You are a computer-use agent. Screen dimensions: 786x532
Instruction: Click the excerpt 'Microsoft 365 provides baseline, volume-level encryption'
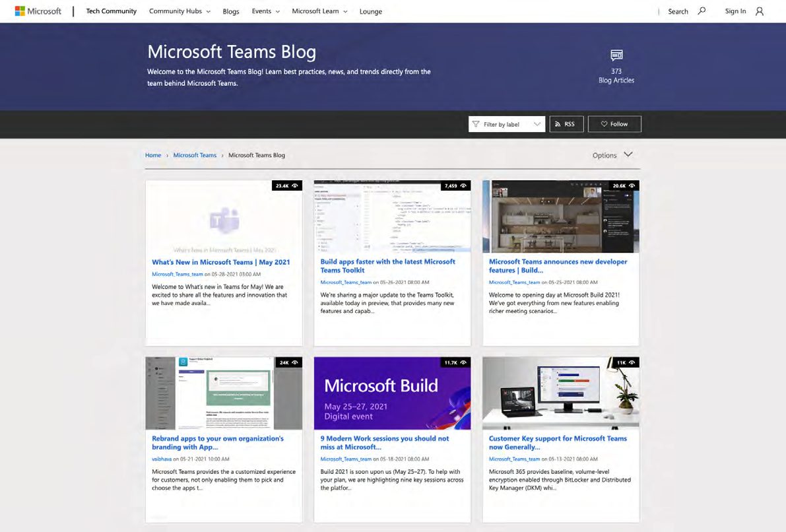click(560, 479)
